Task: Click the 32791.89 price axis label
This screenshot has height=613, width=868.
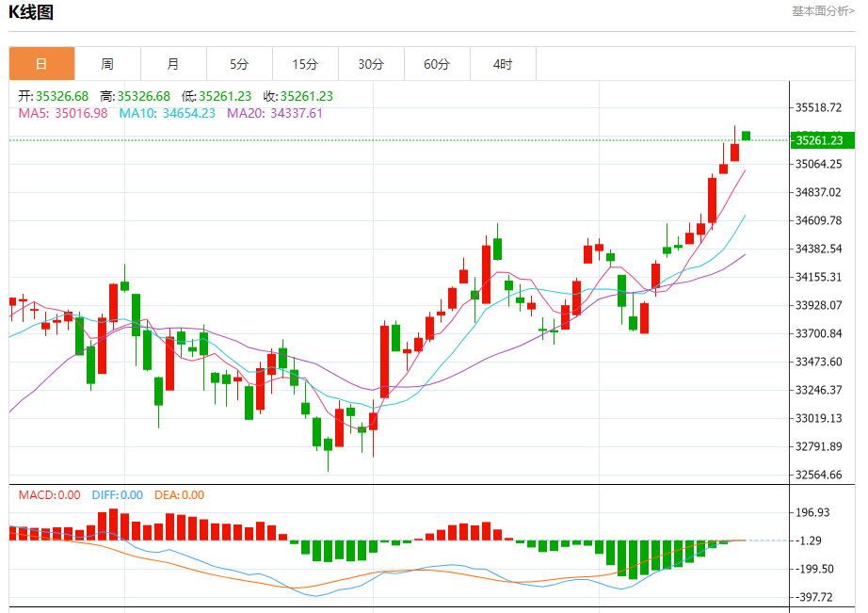Action: [x=819, y=446]
